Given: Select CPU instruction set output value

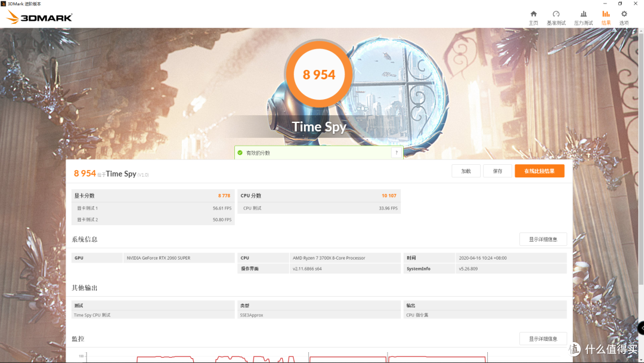Looking at the screenshot, I should 417,315.
